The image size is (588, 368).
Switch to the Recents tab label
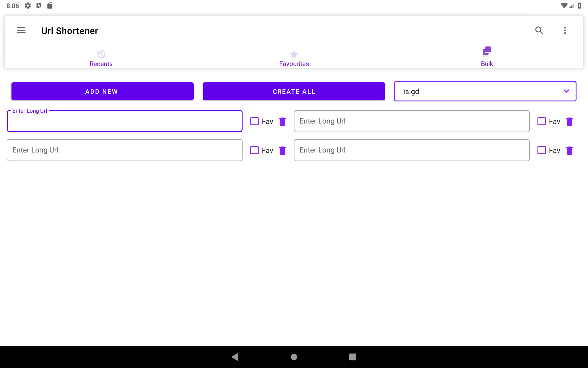coord(101,64)
